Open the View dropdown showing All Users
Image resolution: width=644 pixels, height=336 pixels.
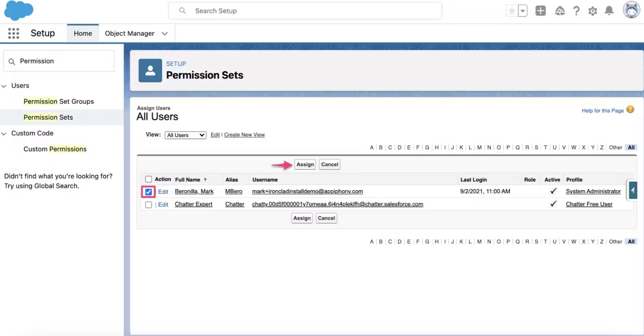[185, 135]
